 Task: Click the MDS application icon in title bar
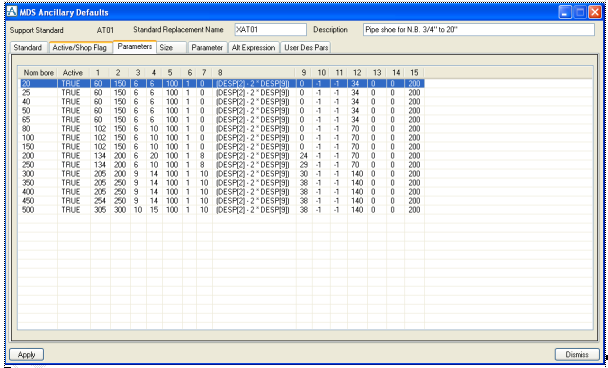12,12
